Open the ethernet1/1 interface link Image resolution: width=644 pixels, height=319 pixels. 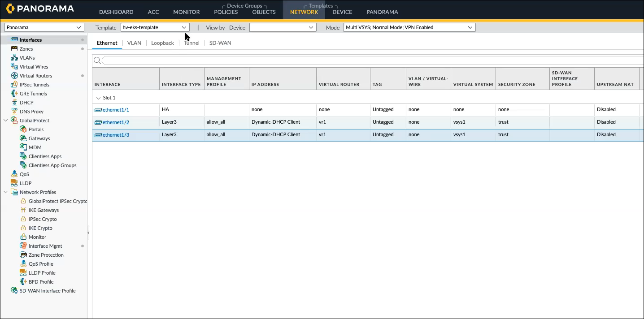point(116,110)
